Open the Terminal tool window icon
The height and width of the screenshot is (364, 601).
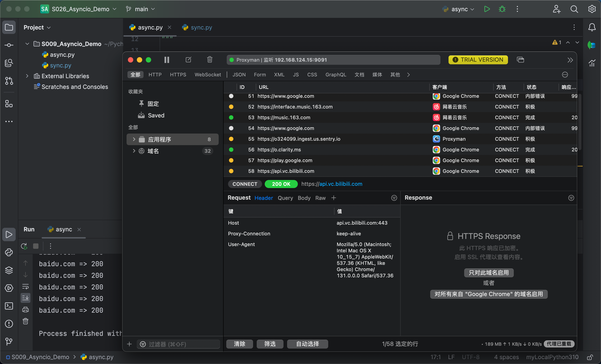(9, 306)
